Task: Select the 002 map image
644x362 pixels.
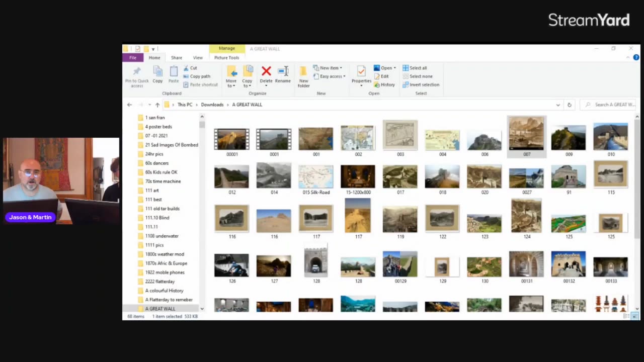Action: tap(358, 141)
